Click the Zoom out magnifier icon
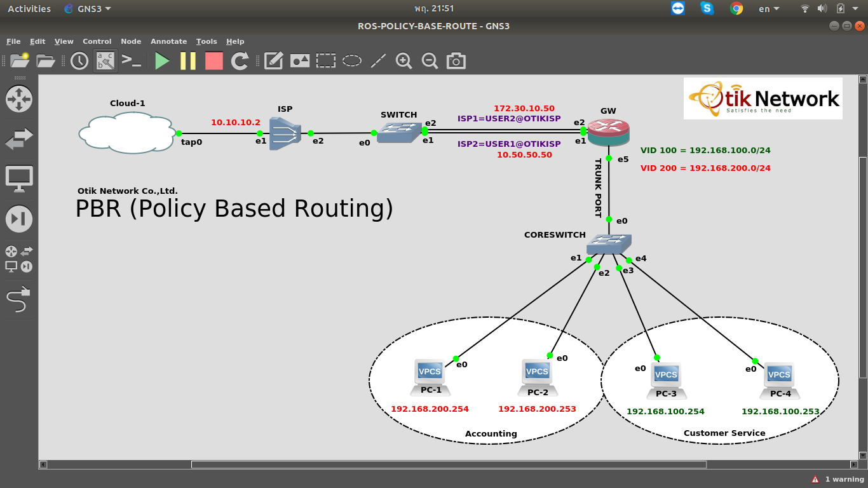 [430, 61]
